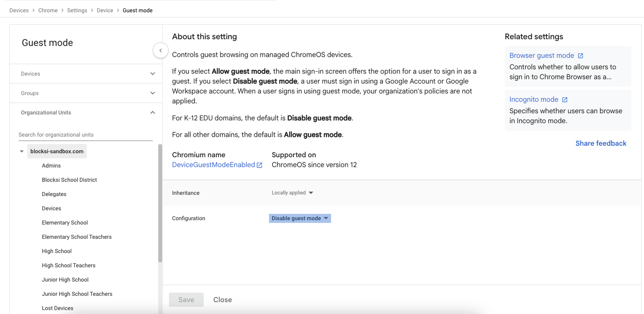Focus the Search for organizational units field
The height and width of the screenshot is (314, 644).
click(x=85, y=135)
